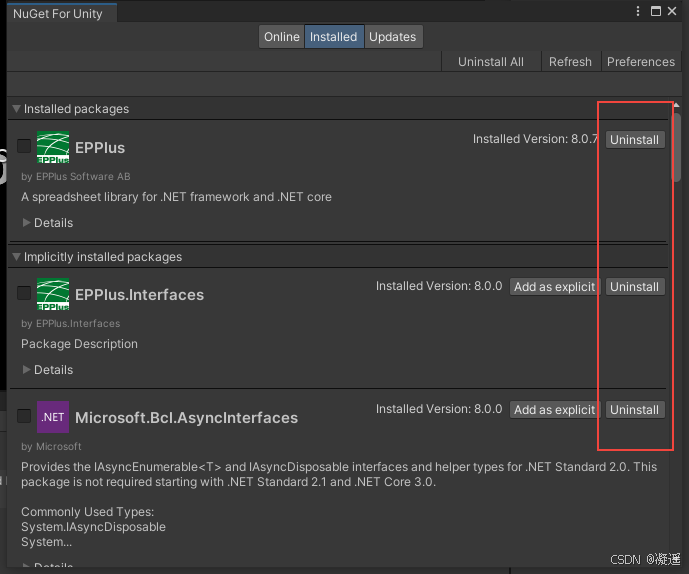Collapse the Implicitly installed packages section
This screenshot has height=574, width=689.
click(16, 257)
